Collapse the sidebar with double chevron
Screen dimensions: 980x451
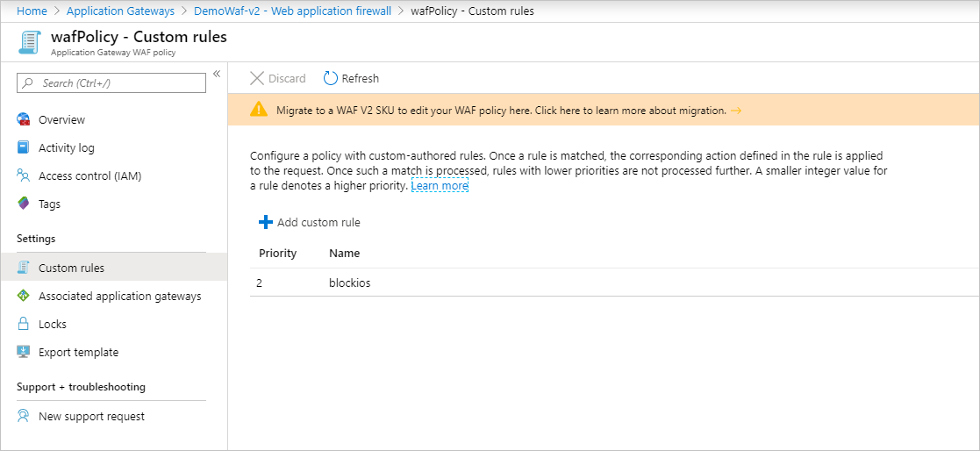(x=216, y=75)
